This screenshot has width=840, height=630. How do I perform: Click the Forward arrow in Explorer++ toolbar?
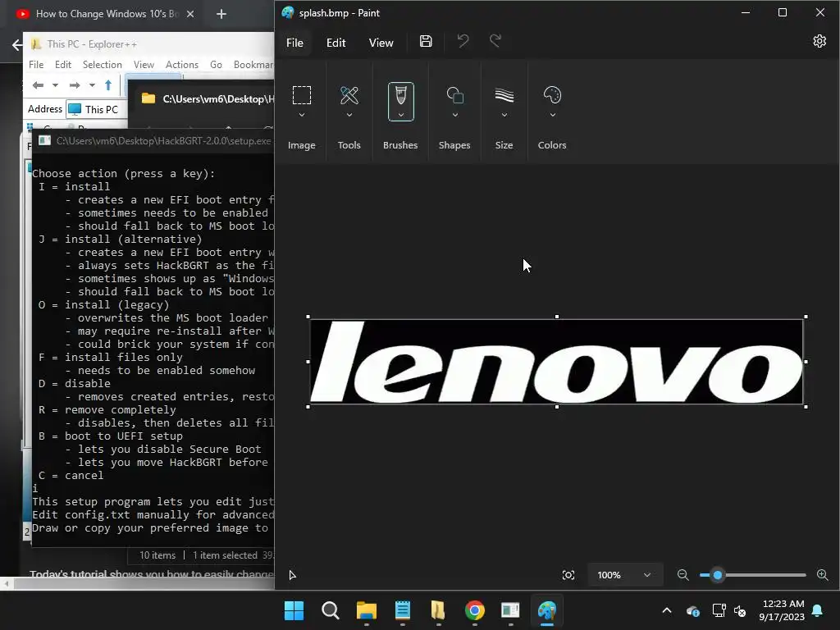[x=75, y=85]
